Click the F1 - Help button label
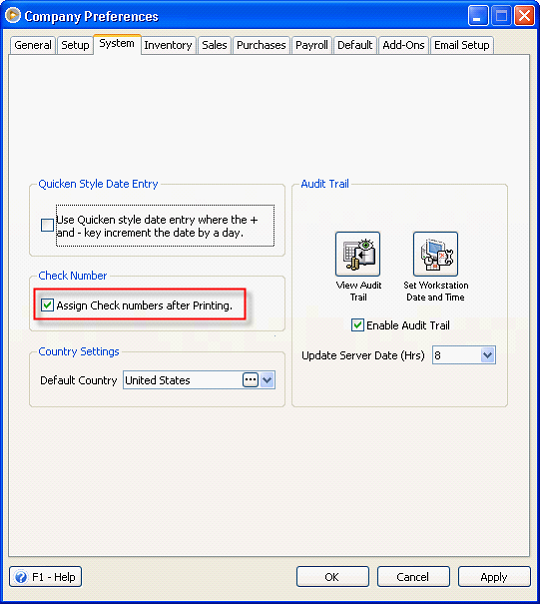The width and height of the screenshot is (541, 605). point(54,577)
